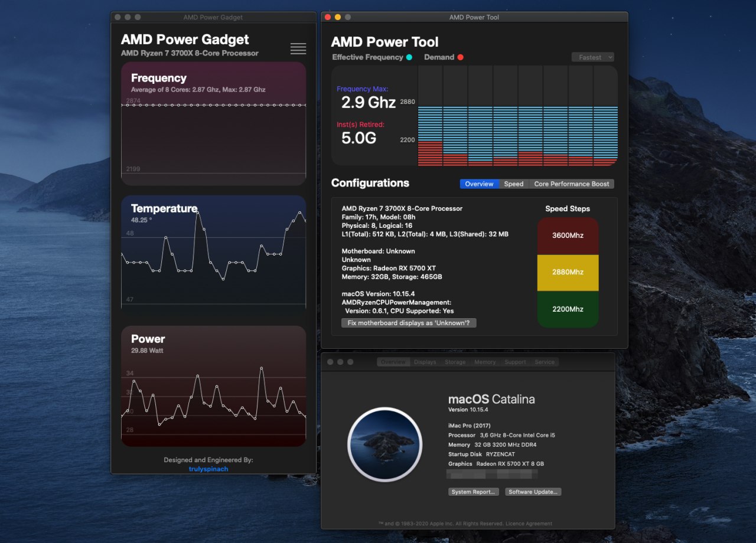Viewport: 756px width, 543px height.
Task: Click the 5.0G instructions retired value
Action: tap(359, 138)
